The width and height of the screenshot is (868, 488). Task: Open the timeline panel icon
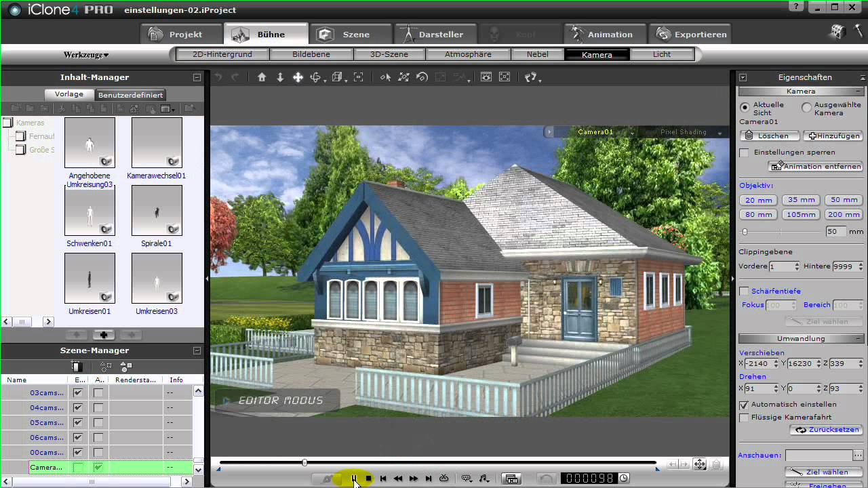tap(512, 479)
